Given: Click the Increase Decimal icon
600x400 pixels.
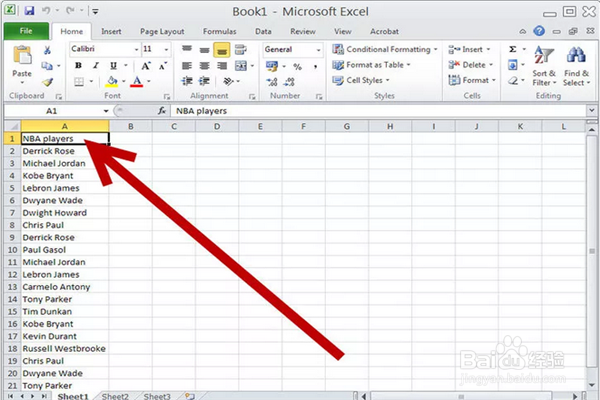Looking at the screenshot, I should pyautogui.click(x=272, y=82).
